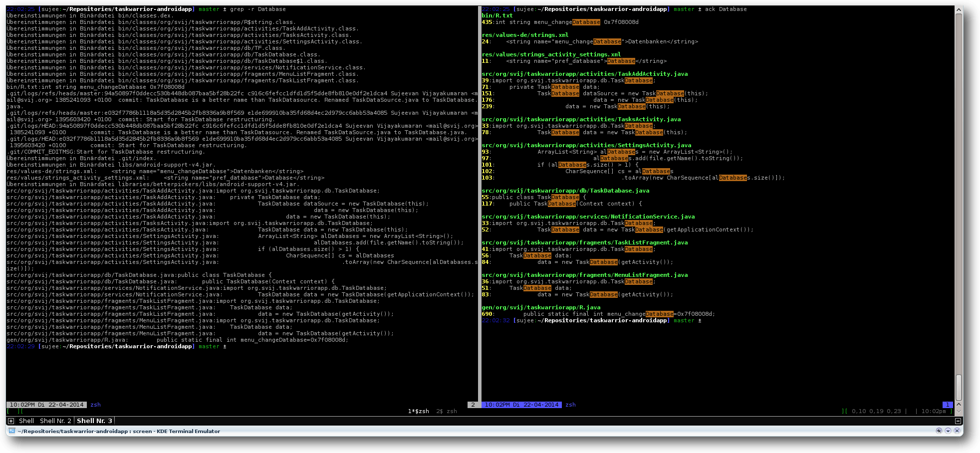
Task: Click the green 'gen/org/svij/taskwarriorapp/R.java' heading
Action: click(x=541, y=307)
